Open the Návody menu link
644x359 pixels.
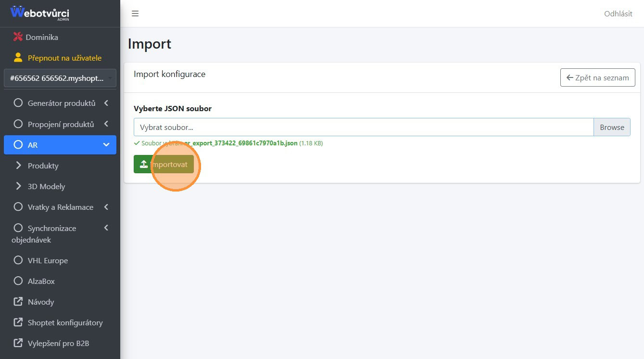60,302
